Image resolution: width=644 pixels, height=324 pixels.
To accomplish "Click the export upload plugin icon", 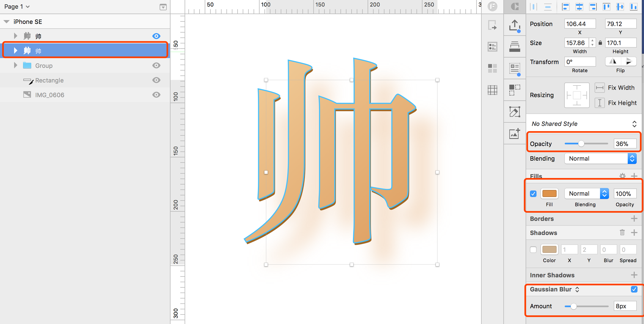I will (514, 25).
